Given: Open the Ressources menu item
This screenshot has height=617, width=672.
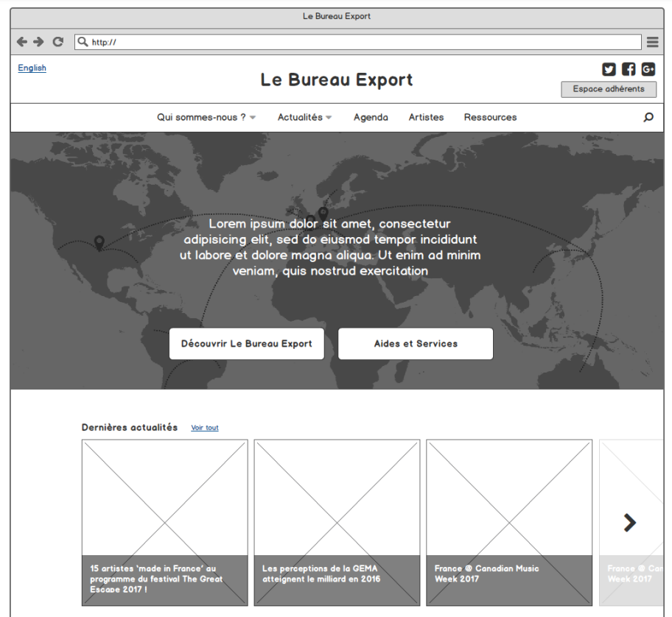Looking at the screenshot, I should 490,117.
